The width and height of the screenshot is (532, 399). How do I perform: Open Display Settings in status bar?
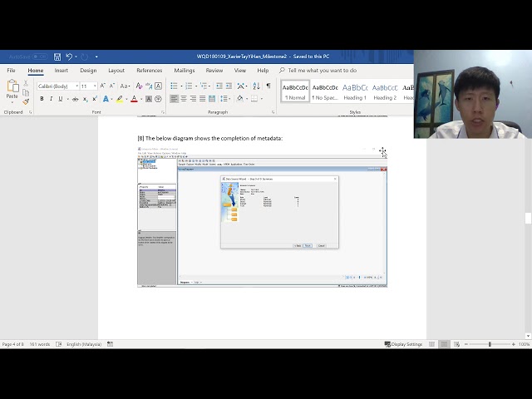pos(403,344)
